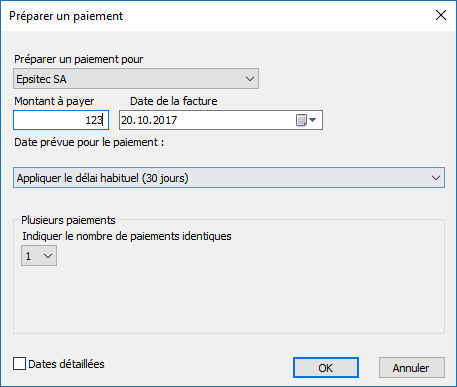Focus the Montant à payer field
457x387 pixels.
pos(61,120)
